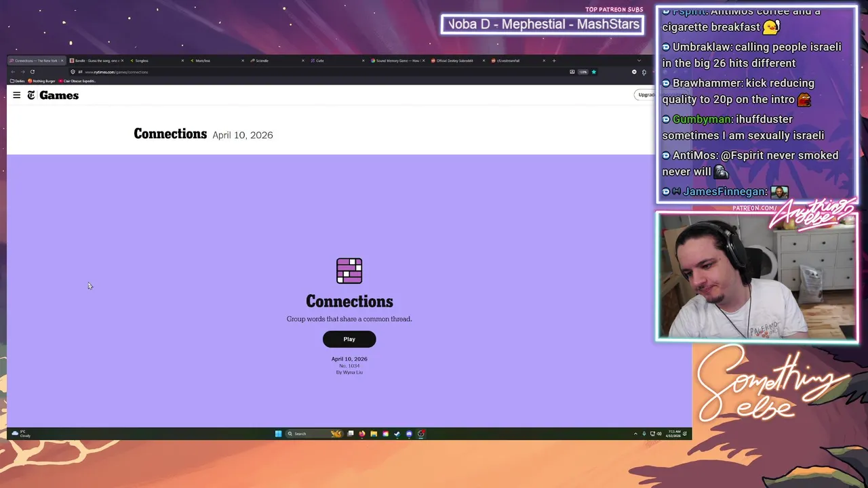Close the Connections browser tab
The image size is (868, 488).
(x=62, y=60)
